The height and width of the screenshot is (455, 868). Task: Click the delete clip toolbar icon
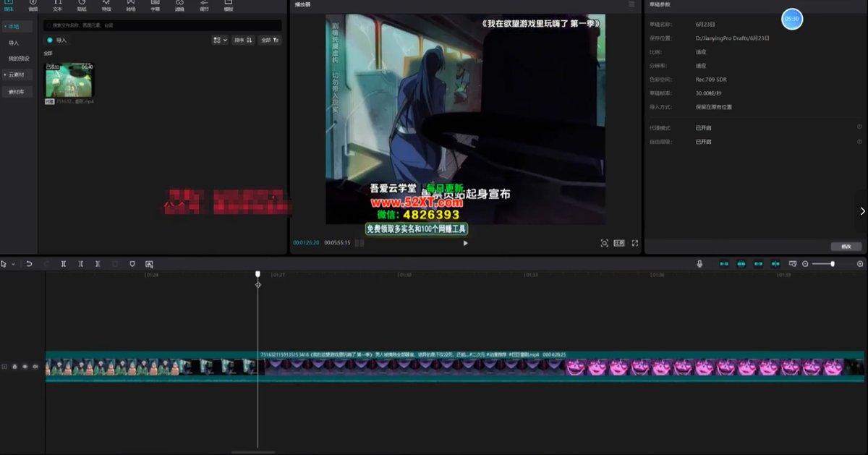click(114, 264)
